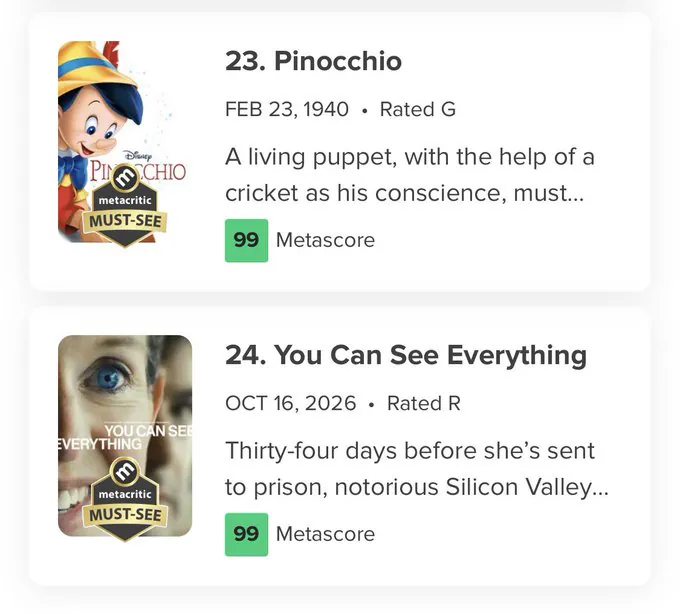The width and height of the screenshot is (680, 614).
Task: Read the living puppet description text
Action: point(410,175)
